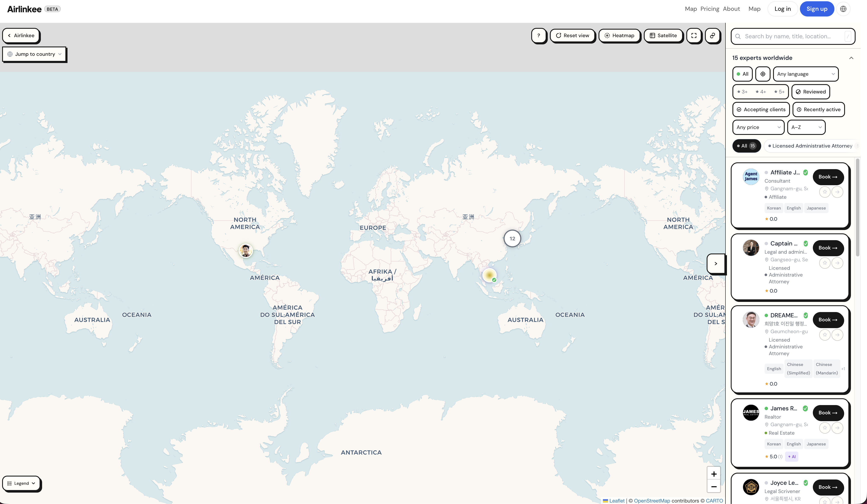This screenshot has width=867, height=504.
Task: Enable Accepting clients filter
Action: click(x=761, y=109)
